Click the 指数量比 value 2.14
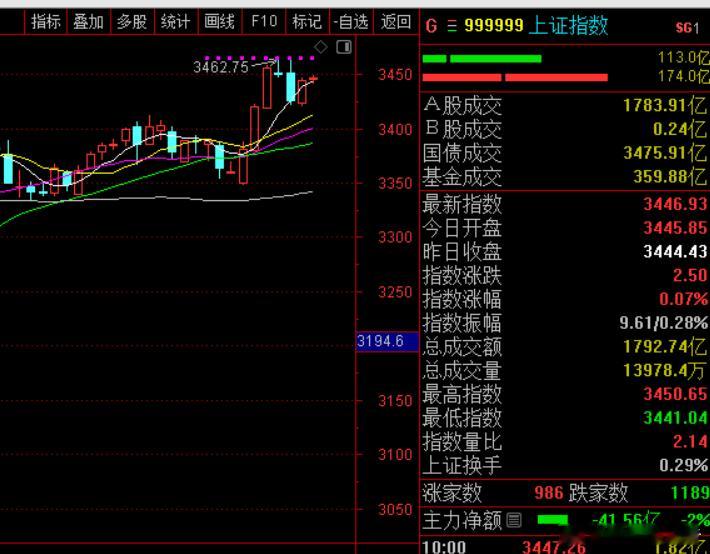 point(690,441)
